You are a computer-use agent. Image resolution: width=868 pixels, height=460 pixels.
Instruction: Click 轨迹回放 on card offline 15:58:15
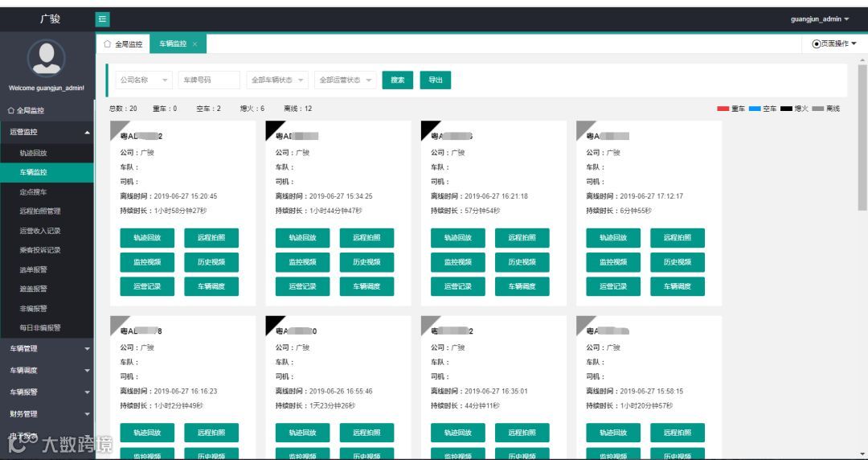pos(613,433)
